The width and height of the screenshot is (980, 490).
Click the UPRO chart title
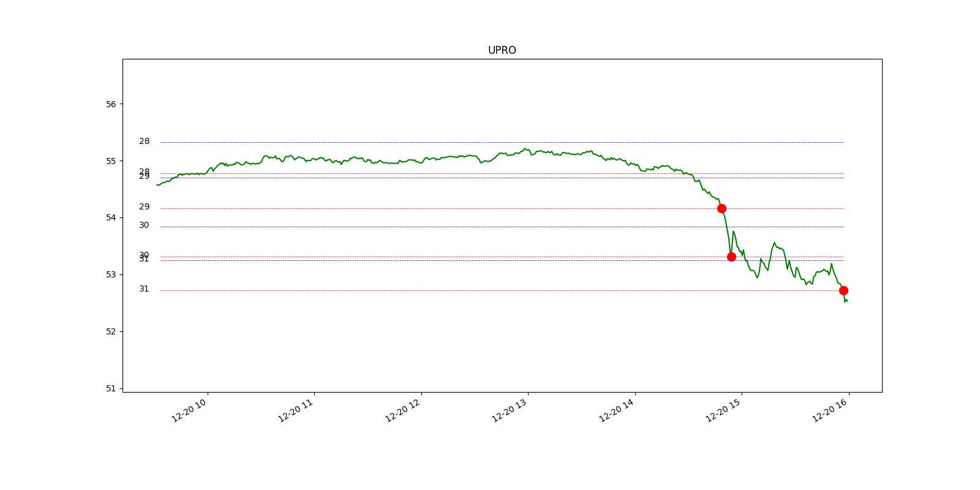(502, 50)
